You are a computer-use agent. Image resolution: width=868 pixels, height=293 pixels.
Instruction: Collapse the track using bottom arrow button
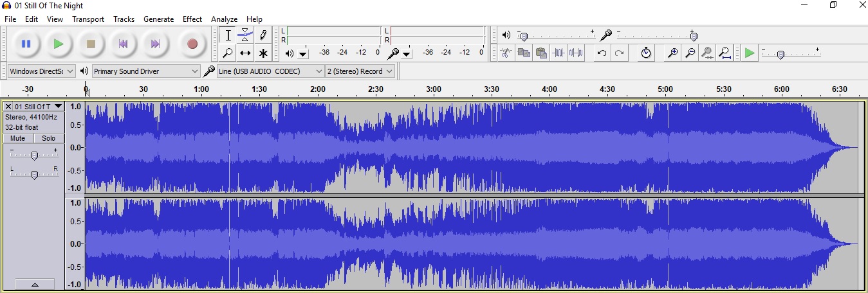[x=34, y=284]
